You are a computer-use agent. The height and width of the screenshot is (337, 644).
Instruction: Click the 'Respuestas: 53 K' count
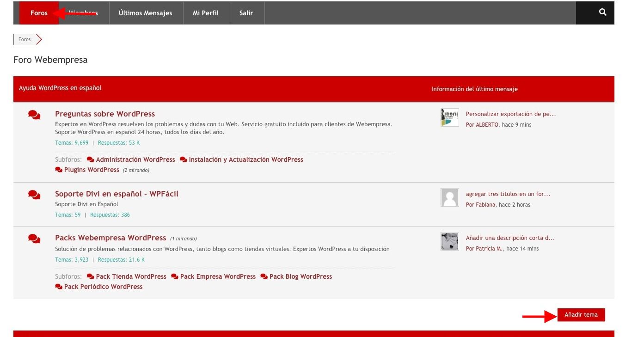coord(119,143)
